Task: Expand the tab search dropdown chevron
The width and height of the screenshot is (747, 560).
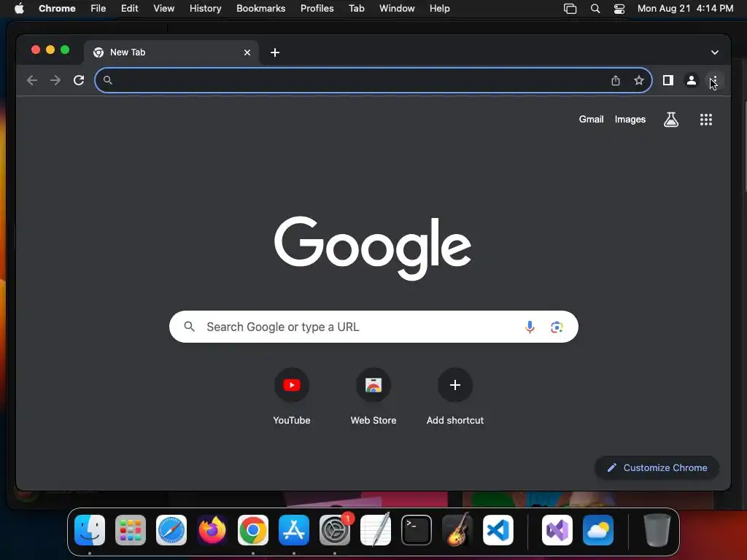Action: tap(715, 52)
